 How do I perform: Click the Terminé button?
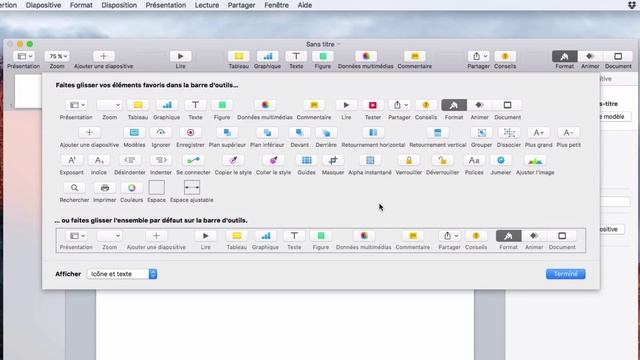tap(565, 274)
